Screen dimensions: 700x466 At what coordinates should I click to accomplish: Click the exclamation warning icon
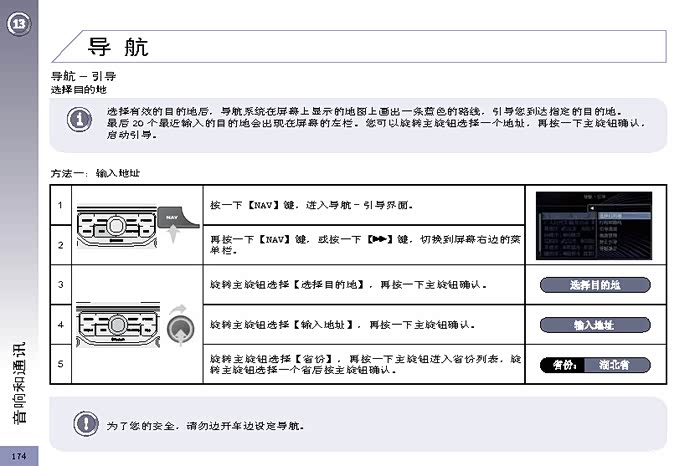click(x=86, y=423)
